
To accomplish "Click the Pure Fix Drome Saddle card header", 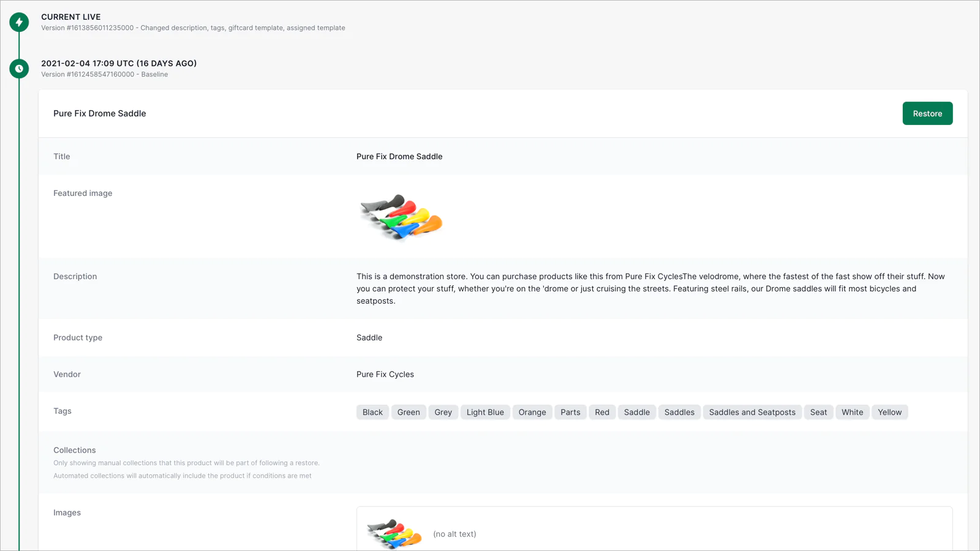I will [x=503, y=113].
